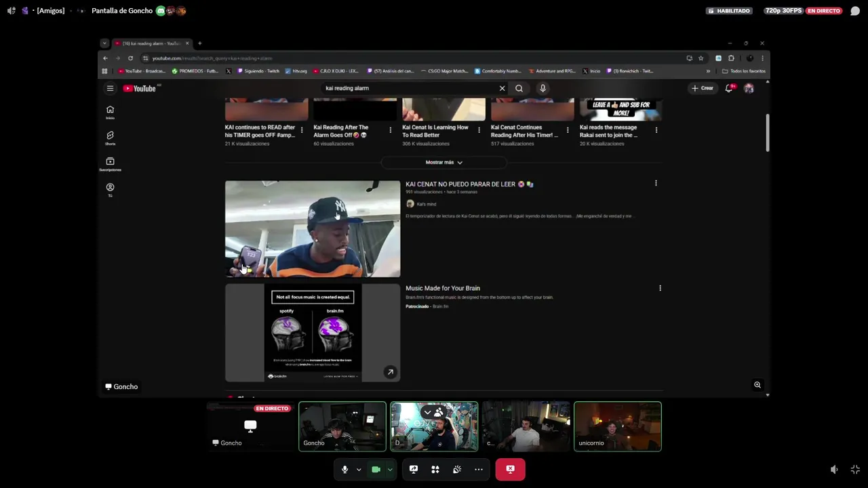This screenshot has height=488, width=868.
Task: Open the activities launcher icon
Action: pyautogui.click(x=435, y=469)
